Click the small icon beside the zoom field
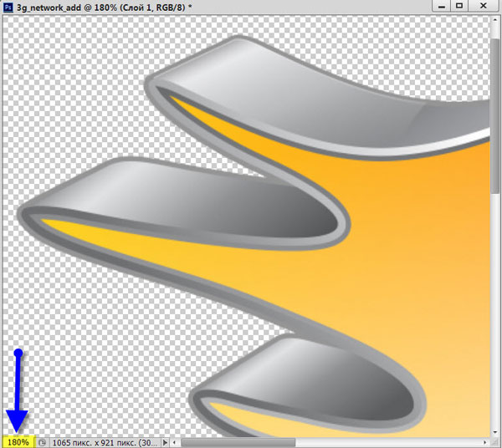 coord(42,441)
